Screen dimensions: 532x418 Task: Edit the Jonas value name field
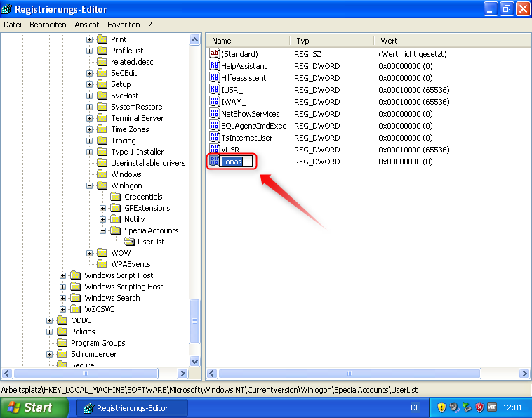click(236, 162)
